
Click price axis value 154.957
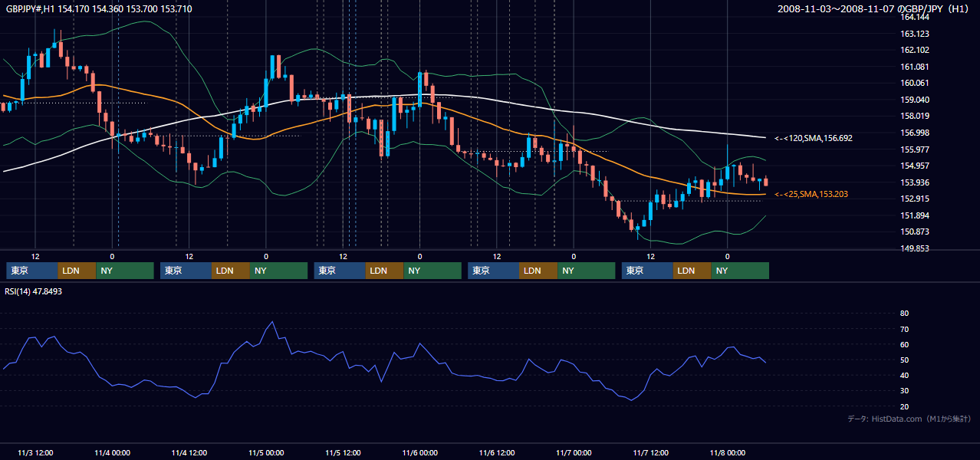(914, 166)
